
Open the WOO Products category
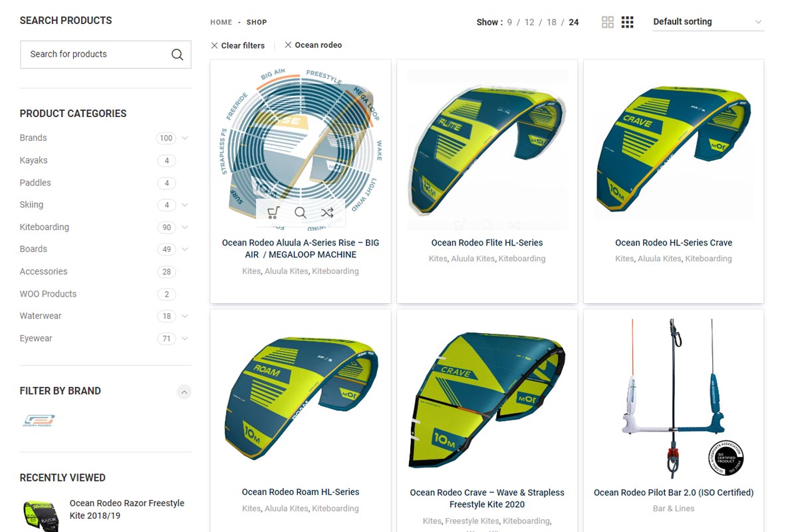(48, 293)
